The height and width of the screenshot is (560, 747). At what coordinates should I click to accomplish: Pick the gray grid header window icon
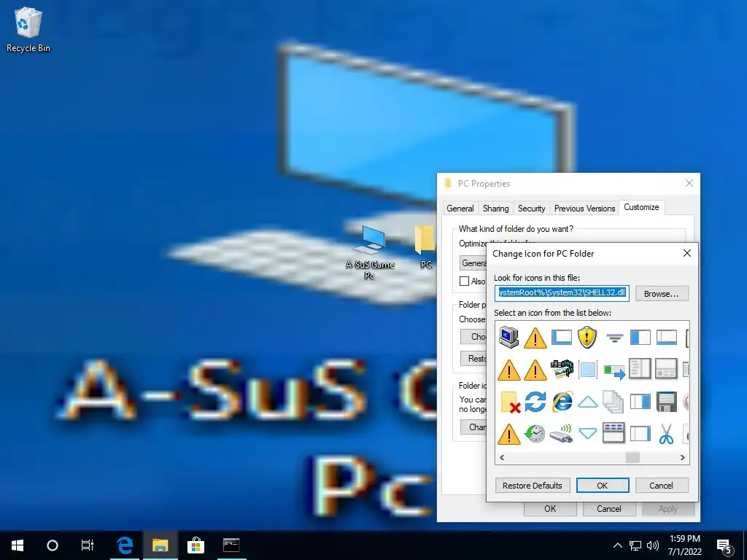coord(614,433)
